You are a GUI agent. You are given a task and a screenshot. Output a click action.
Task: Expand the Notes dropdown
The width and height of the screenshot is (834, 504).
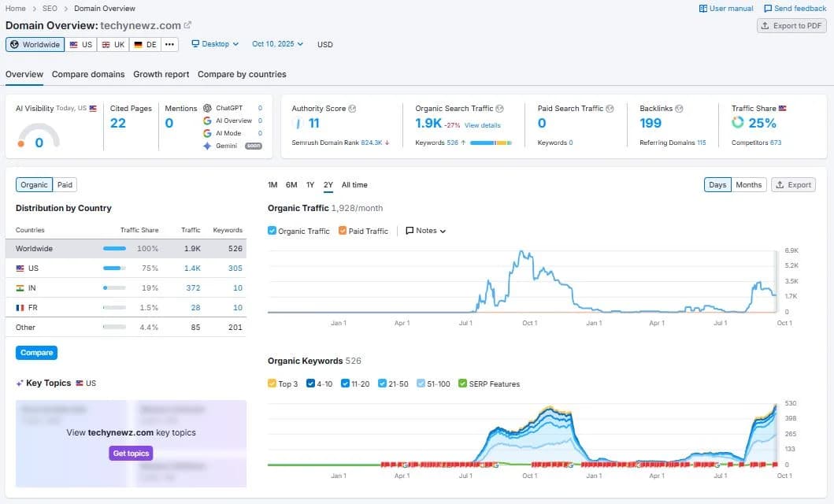coord(425,231)
